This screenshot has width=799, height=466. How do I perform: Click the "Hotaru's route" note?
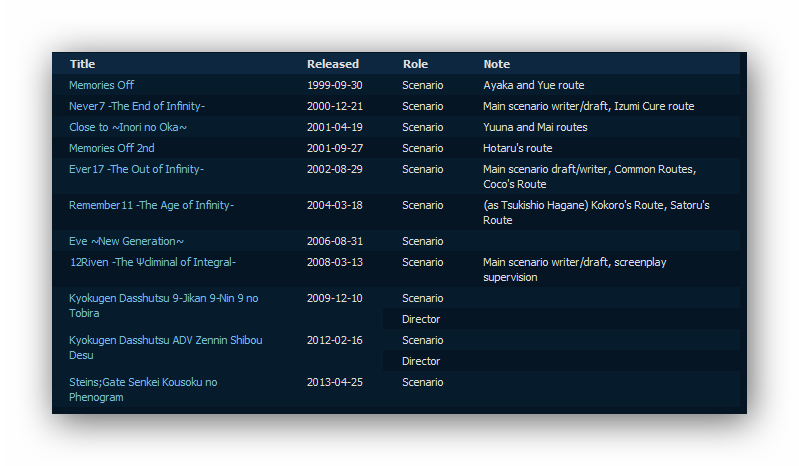pyautogui.click(x=518, y=148)
